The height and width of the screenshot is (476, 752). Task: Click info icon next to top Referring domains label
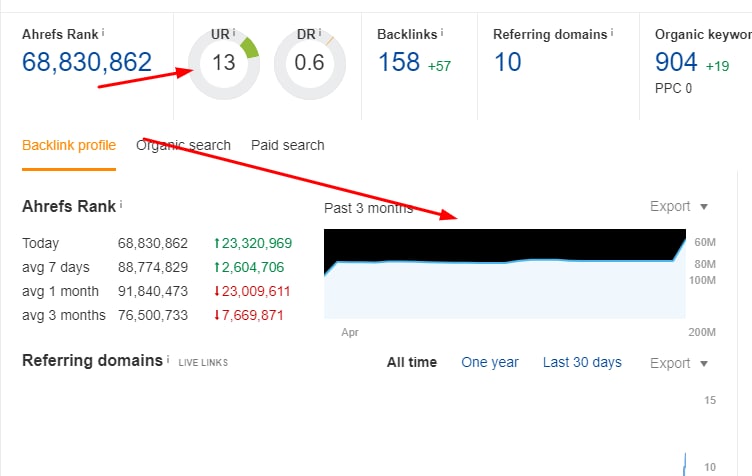612,32
